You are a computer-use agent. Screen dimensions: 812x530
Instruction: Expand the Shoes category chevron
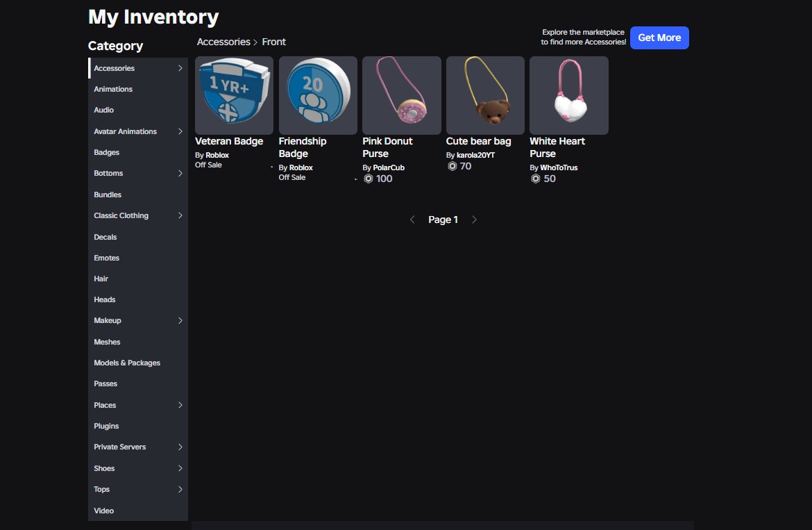click(180, 468)
